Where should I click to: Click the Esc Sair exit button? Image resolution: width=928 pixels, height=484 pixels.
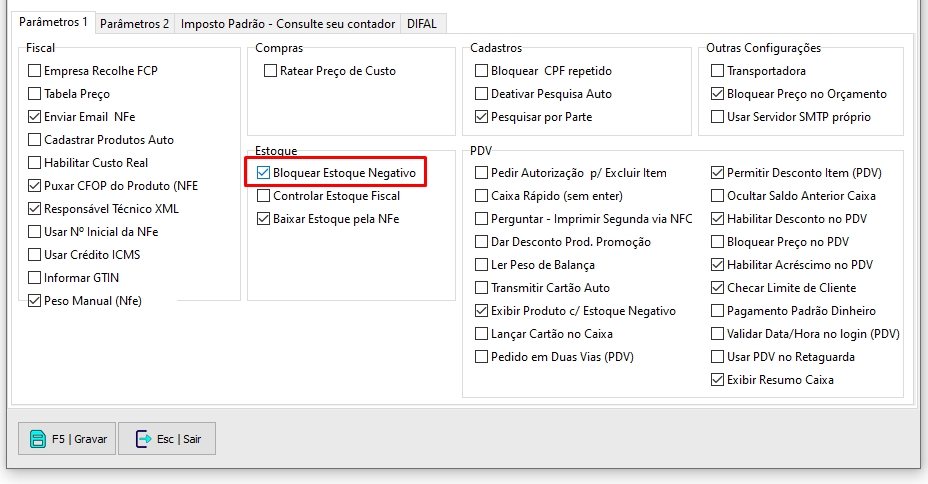166,438
